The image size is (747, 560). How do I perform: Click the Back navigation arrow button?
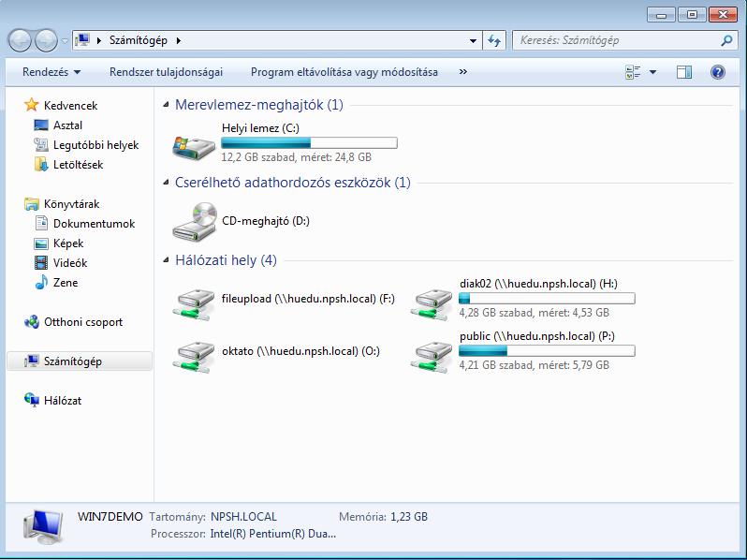tap(20, 40)
